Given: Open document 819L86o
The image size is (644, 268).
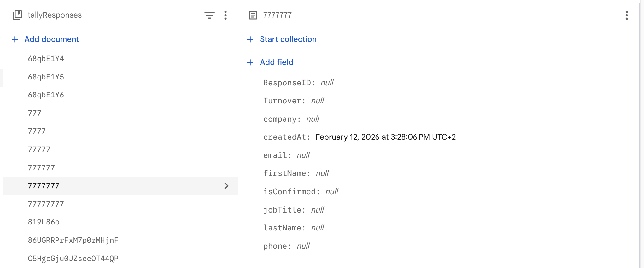Looking at the screenshot, I should click(x=44, y=222).
